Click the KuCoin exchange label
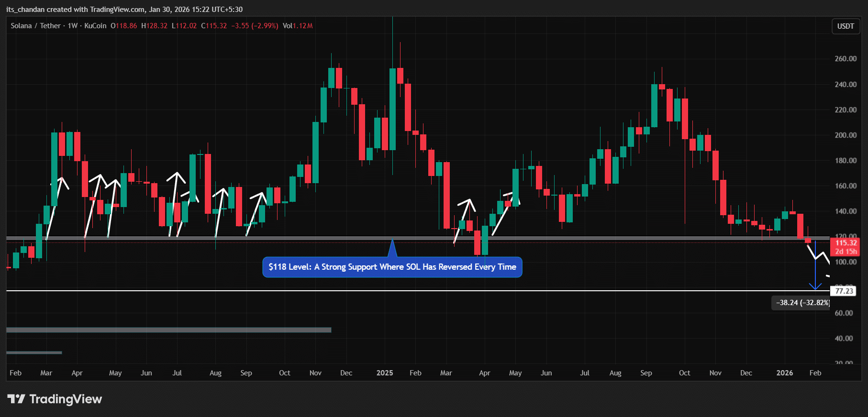 [95, 26]
